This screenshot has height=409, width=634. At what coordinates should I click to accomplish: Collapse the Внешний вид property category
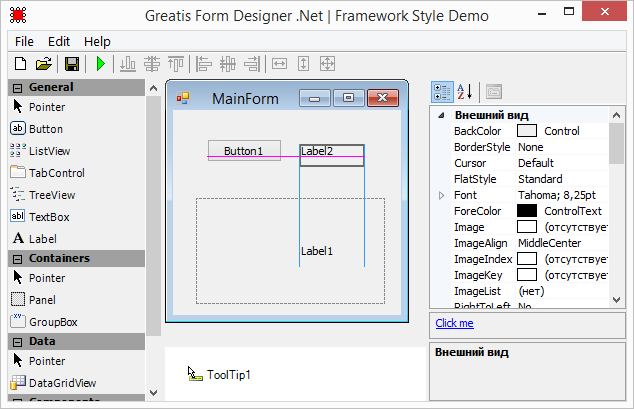pyautogui.click(x=441, y=115)
